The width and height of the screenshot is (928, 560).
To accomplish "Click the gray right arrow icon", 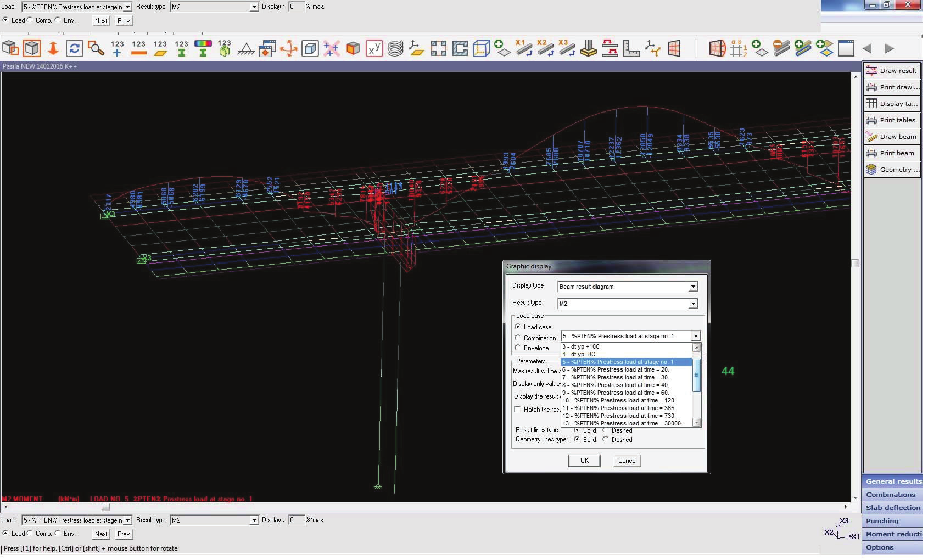I will 889,48.
